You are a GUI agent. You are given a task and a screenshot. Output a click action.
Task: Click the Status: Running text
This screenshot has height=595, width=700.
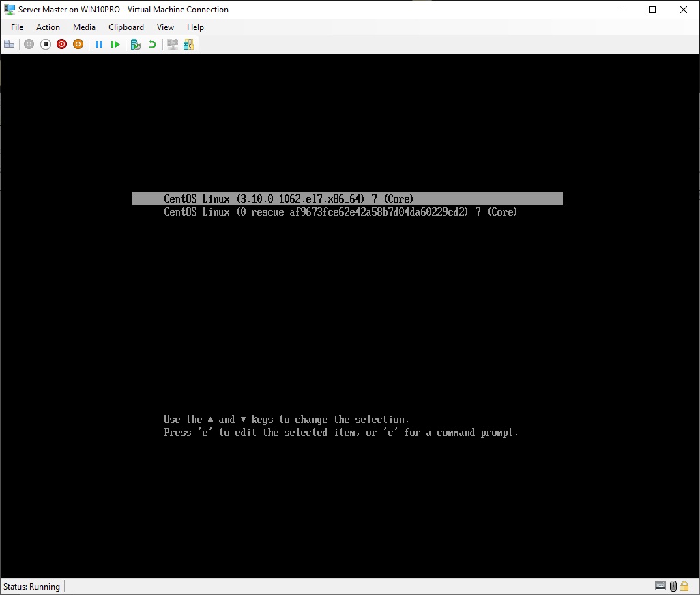click(31, 587)
